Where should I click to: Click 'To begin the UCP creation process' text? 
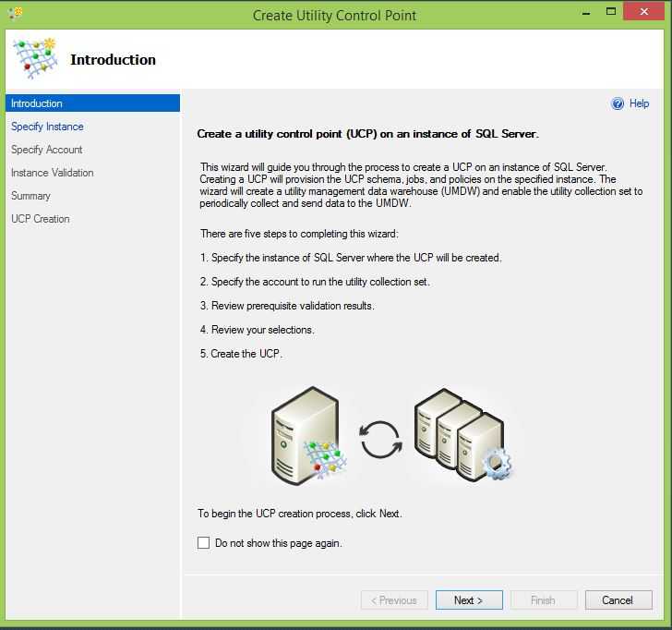[300, 514]
